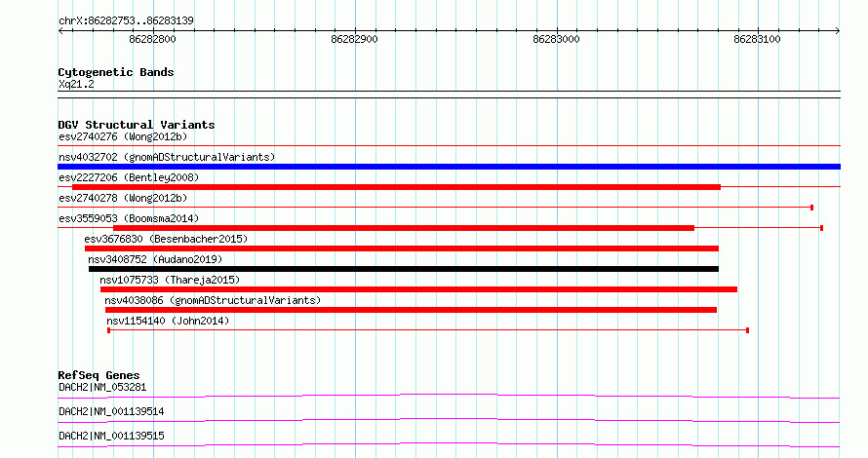Click the Cytogenetic Bands track heading
This screenshot has height=458, width=868.
coord(116,72)
